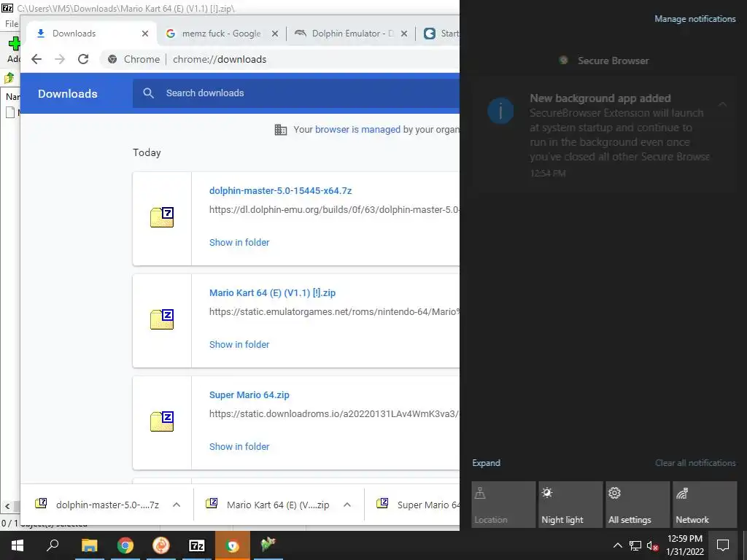This screenshot has width=747, height=560.
Task: Click the 'Today' date heading
Action: click(x=147, y=152)
